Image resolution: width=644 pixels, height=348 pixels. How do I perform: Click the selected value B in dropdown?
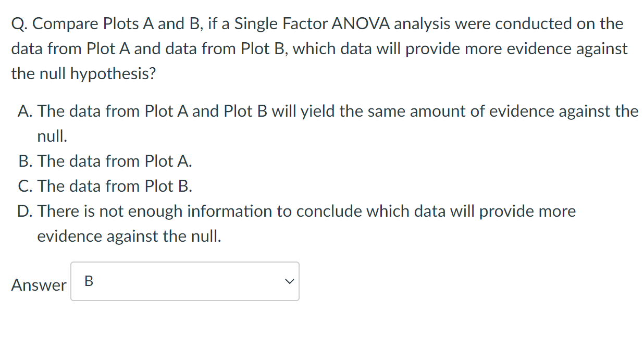(x=89, y=281)
